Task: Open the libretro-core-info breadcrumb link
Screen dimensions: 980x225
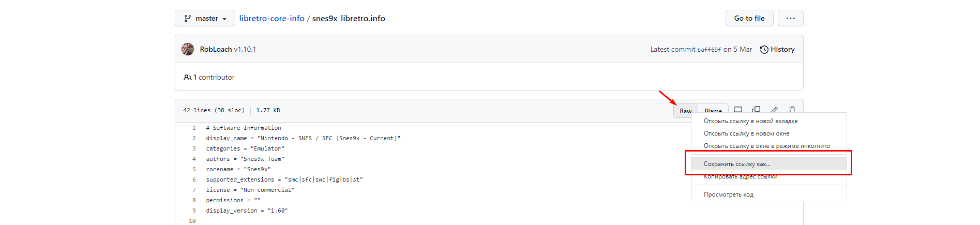Action: tap(272, 18)
